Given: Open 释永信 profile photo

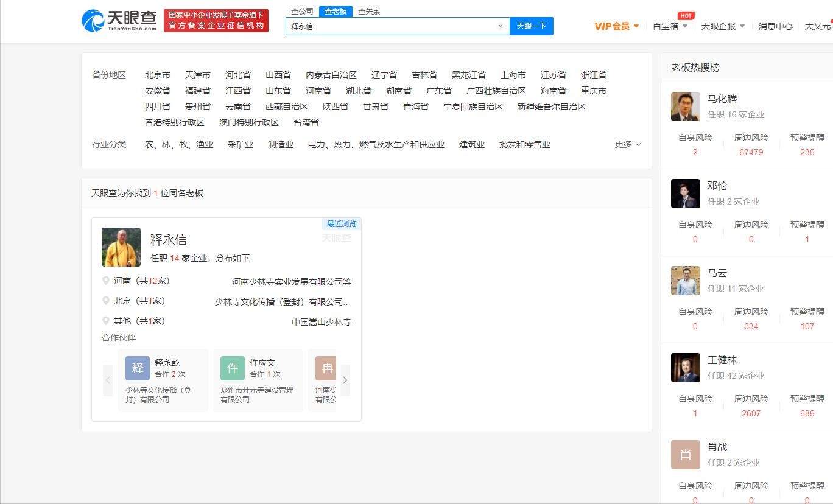Looking at the screenshot, I should [121, 247].
